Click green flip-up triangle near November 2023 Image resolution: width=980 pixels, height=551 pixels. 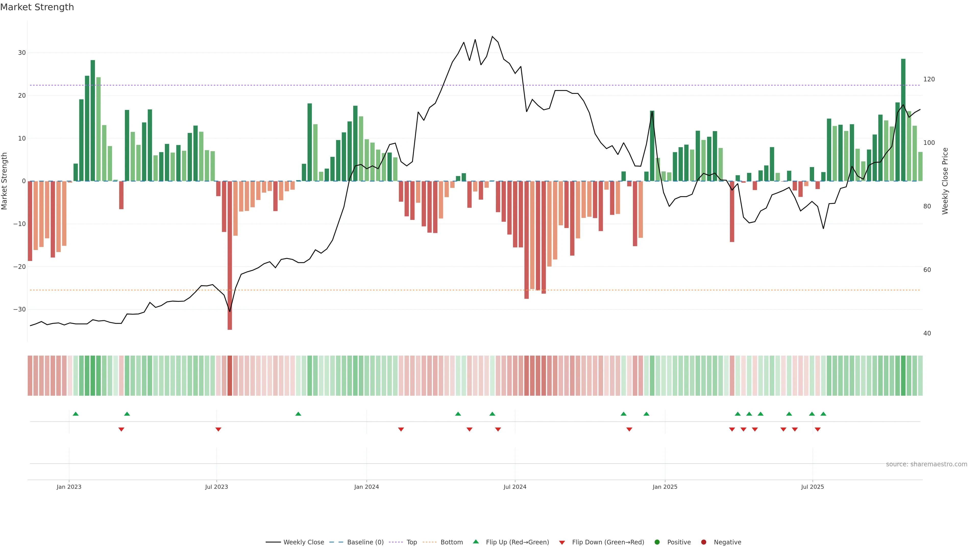(298, 414)
